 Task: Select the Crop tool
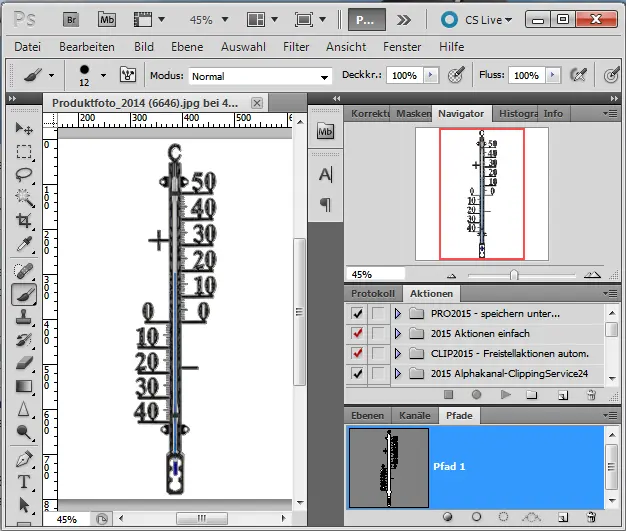[24, 220]
